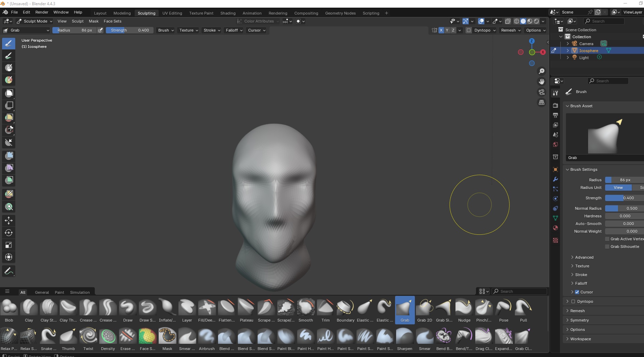Open the Texture dropdown in header
The height and width of the screenshot is (357, 644).
tap(189, 30)
